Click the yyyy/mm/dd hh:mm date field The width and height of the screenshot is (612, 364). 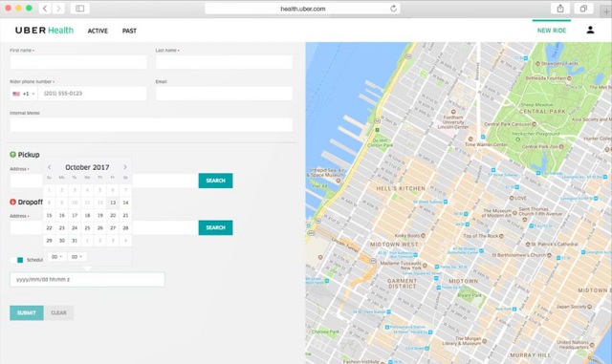pyautogui.click(x=87, y=279)
